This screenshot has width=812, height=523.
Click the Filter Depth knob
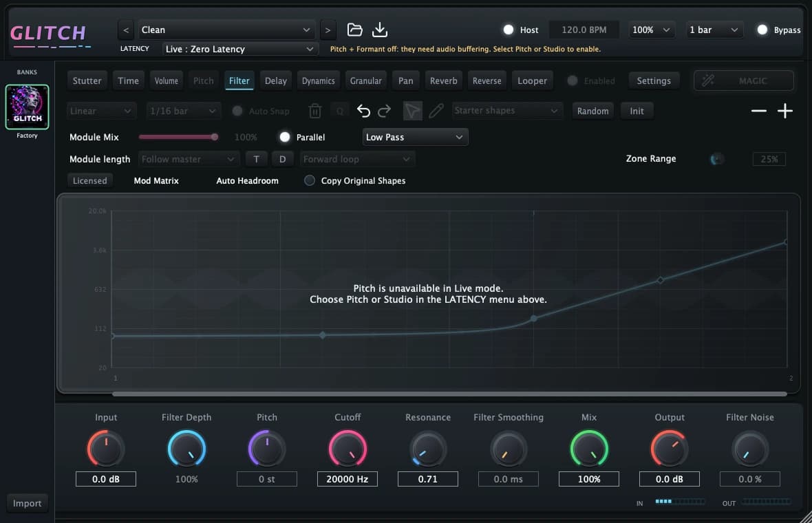click(x=186, y=449)
